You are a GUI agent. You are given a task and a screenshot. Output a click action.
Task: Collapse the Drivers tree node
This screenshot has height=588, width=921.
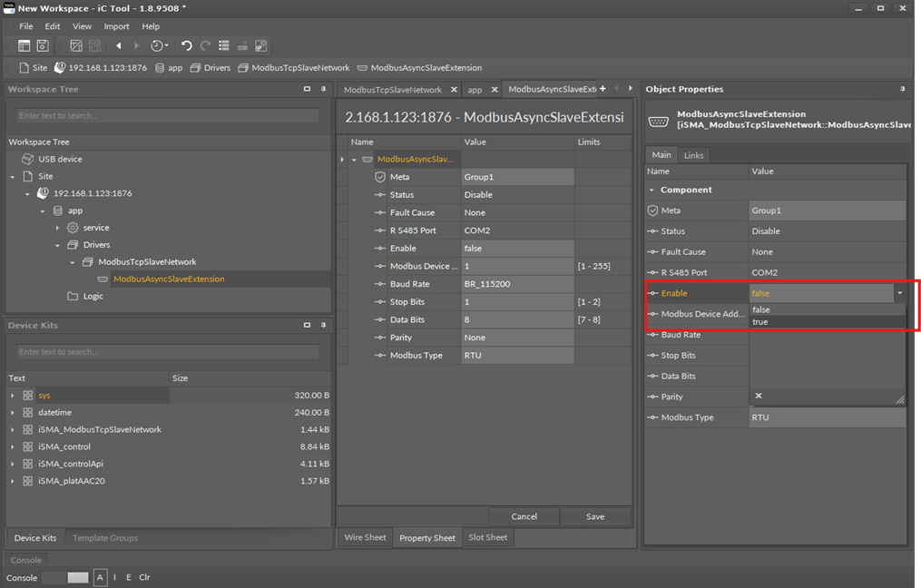(57, 245)
